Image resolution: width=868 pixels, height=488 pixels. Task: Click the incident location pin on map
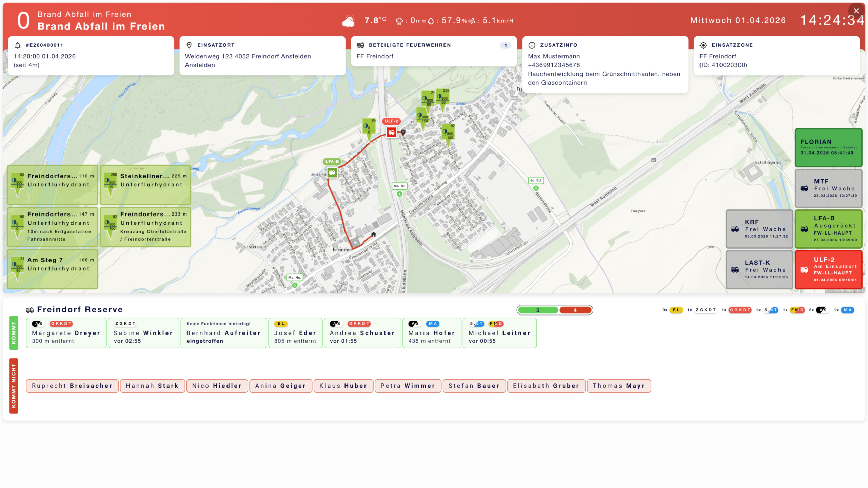[x=403, y=133]
